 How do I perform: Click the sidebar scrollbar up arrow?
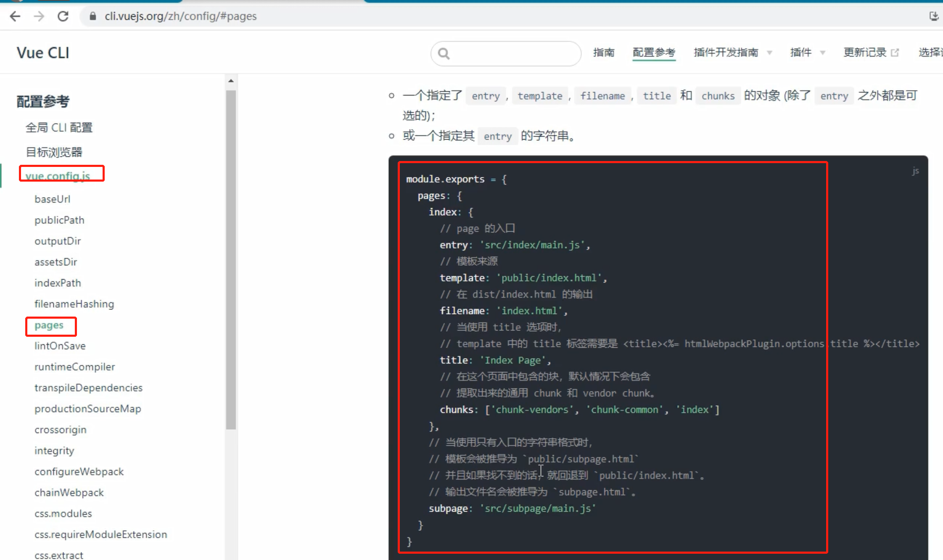(231, 81)
